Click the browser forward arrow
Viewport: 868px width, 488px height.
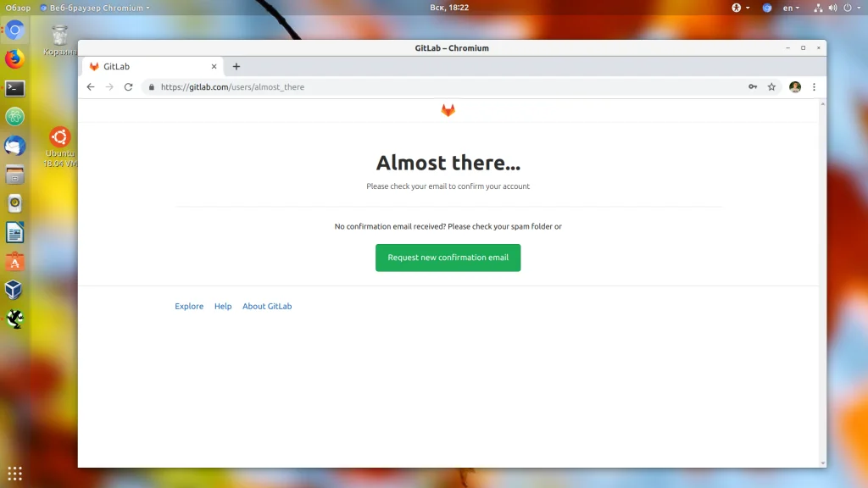[109, 87]
